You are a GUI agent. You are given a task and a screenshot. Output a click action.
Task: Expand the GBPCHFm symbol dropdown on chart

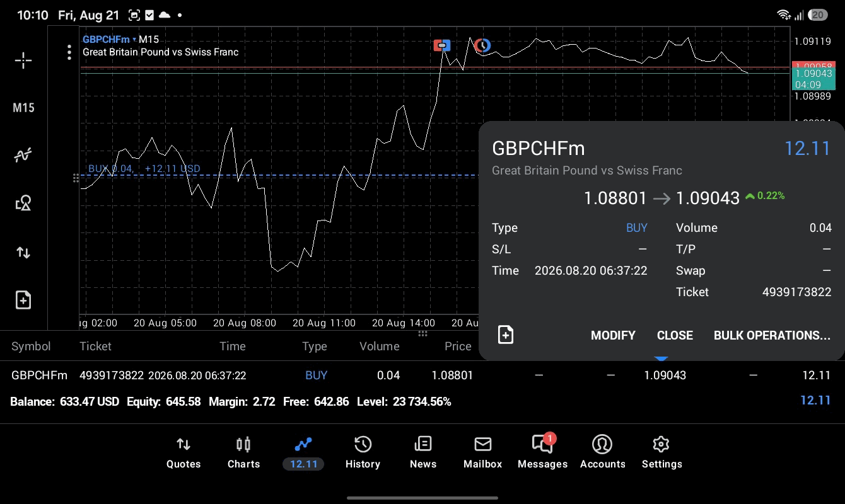click(x=110, y=39)
